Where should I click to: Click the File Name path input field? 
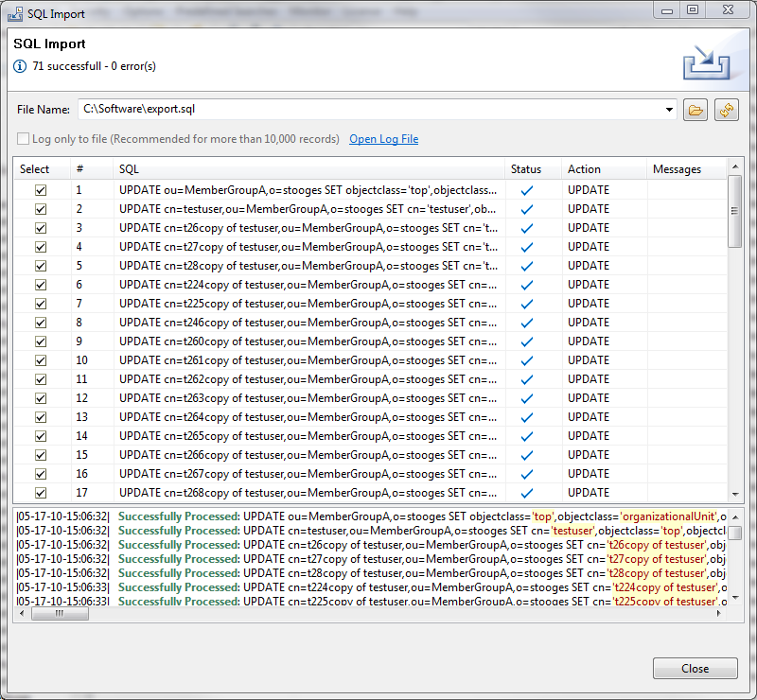[369, 110]
